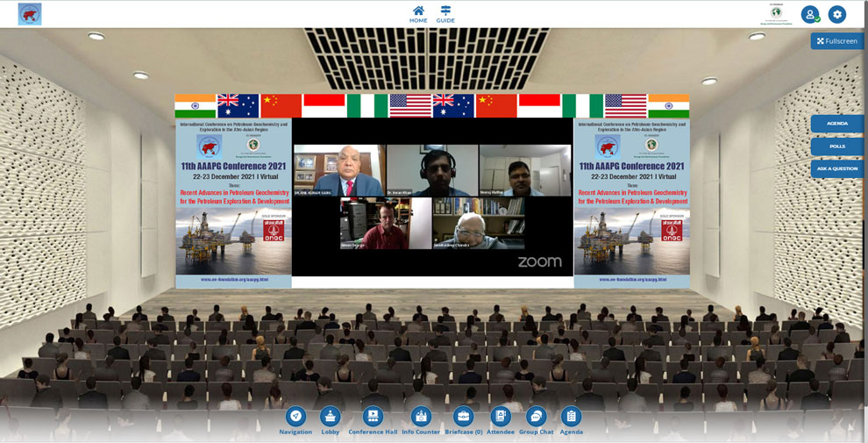This screenshot has width=868, height=443.
Task: Open the Briefcase (0) icon
Action: coord(463,417)
